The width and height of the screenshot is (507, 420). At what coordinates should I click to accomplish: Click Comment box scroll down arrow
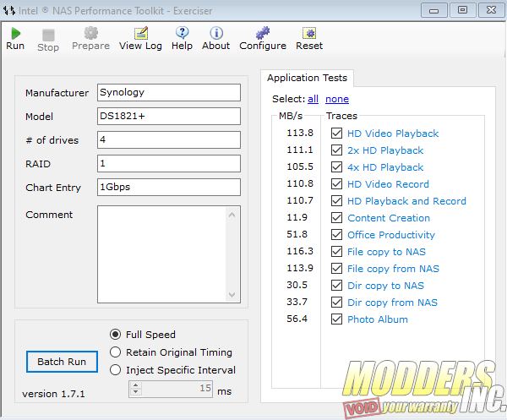click(x=232, y=295)
